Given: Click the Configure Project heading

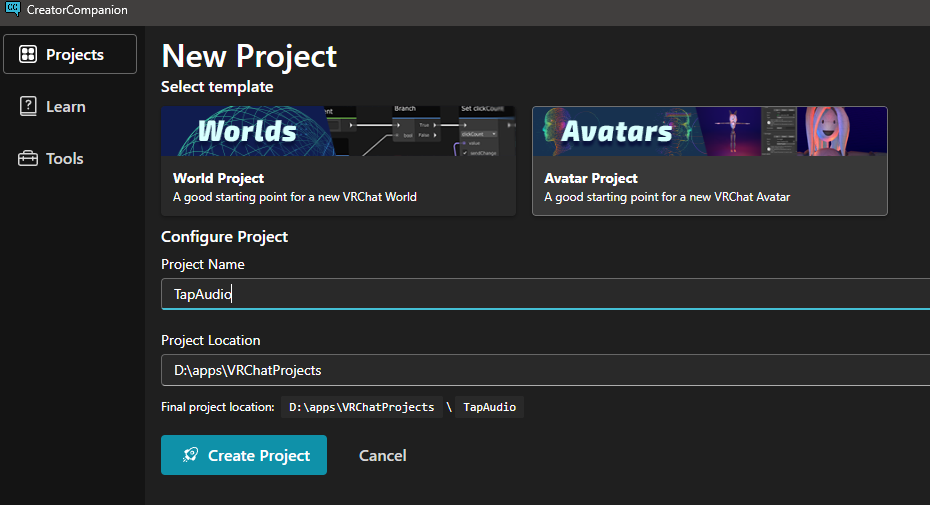Looking at the screenshot, I should click(224, 237).
